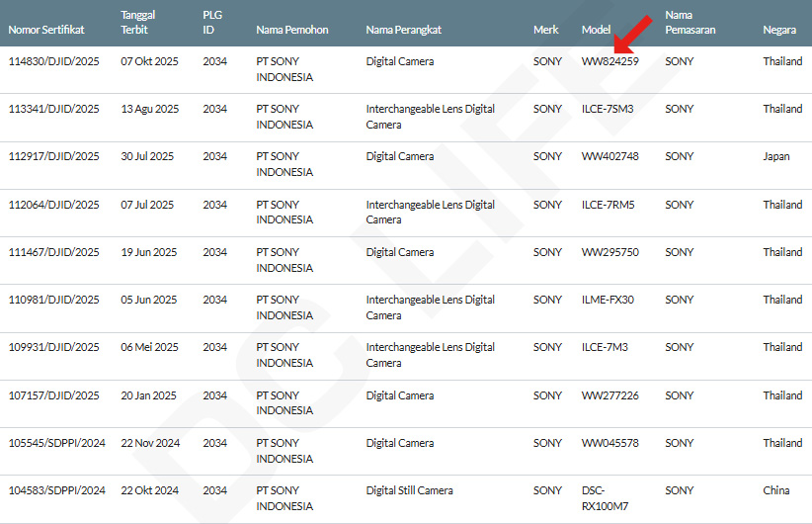
Task: Select the Model column header
Action: click(596, 30)
